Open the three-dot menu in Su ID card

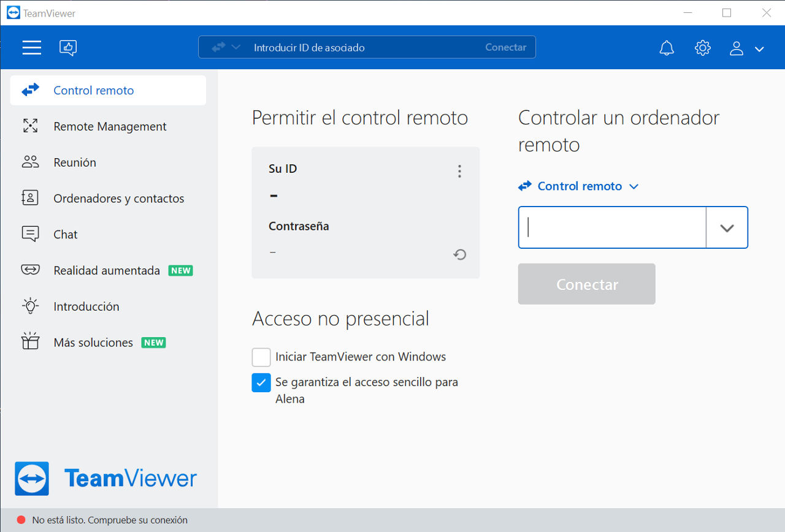459,171
